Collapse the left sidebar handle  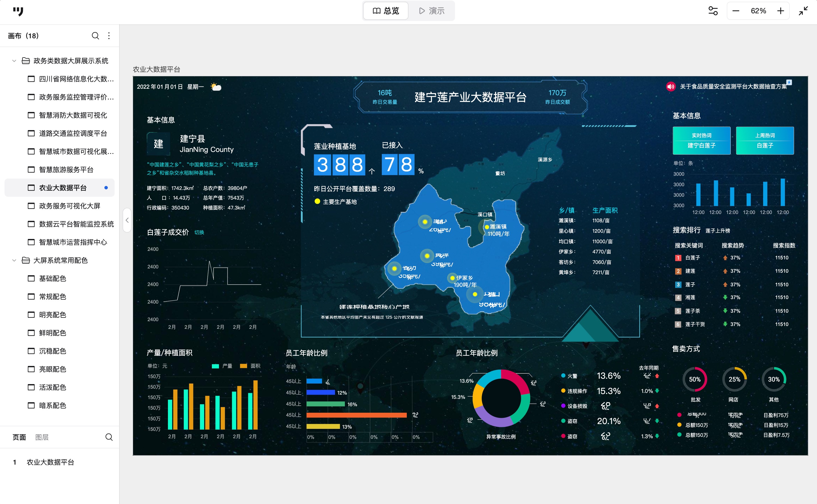pyautogui.click(x=127, y=220)
